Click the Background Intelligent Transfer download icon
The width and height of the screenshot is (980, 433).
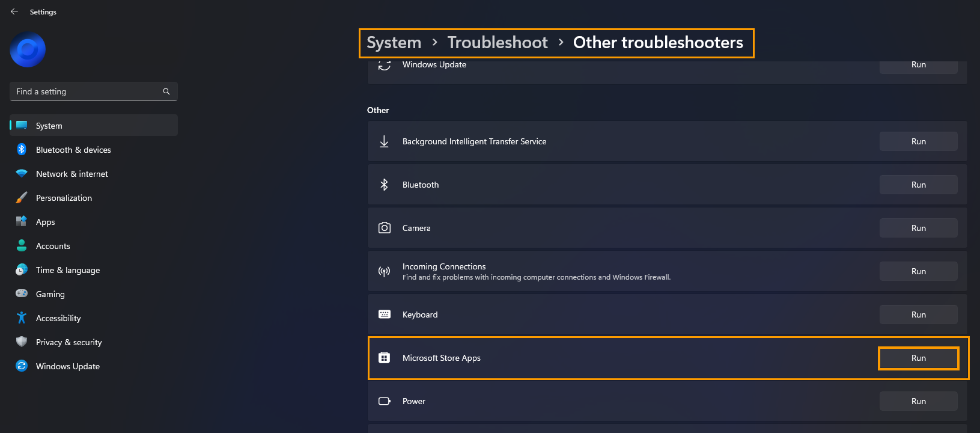(x=385, y=141)
